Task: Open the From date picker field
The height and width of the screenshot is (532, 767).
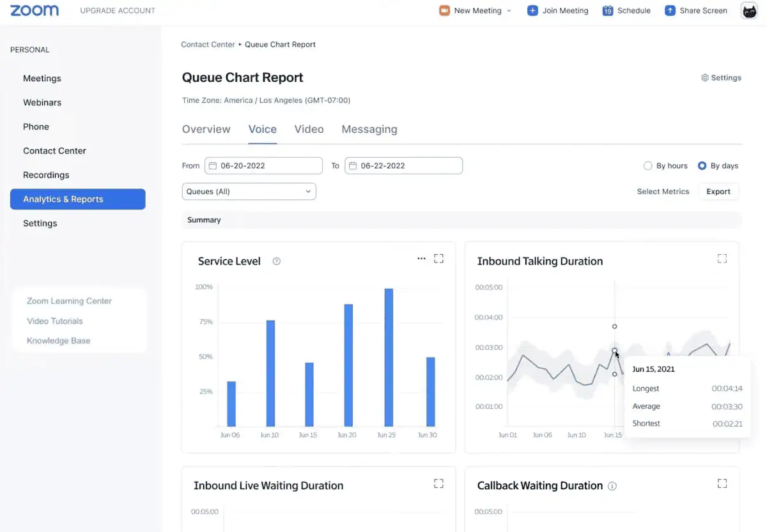Action: [x=263, y=166]
